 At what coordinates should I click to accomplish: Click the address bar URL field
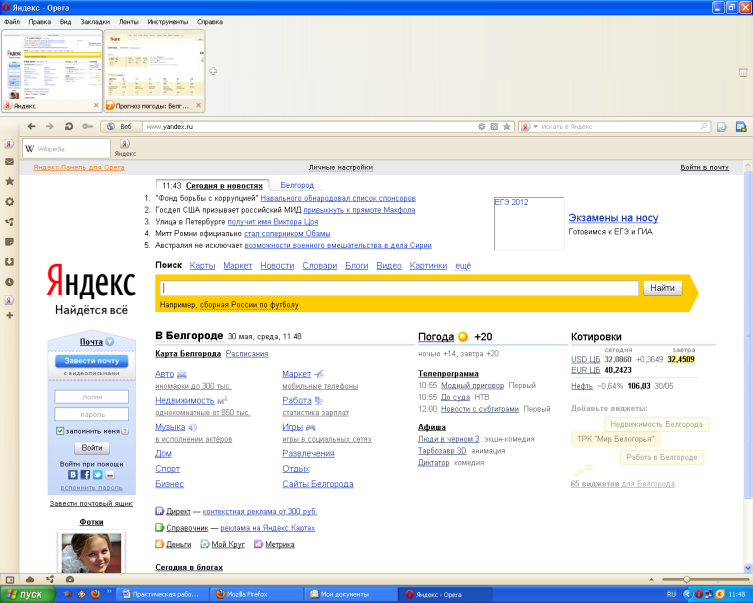tap(307, 127)
